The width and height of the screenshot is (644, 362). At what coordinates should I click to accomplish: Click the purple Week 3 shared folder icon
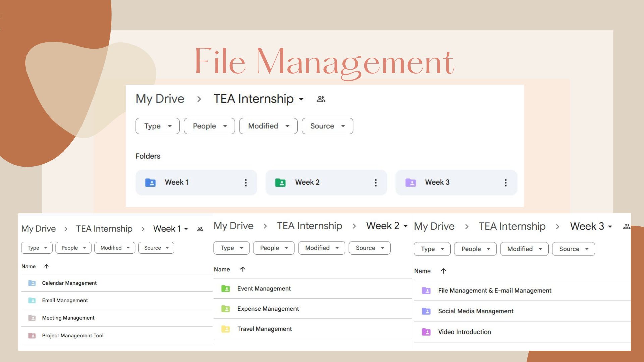point(410,182)
